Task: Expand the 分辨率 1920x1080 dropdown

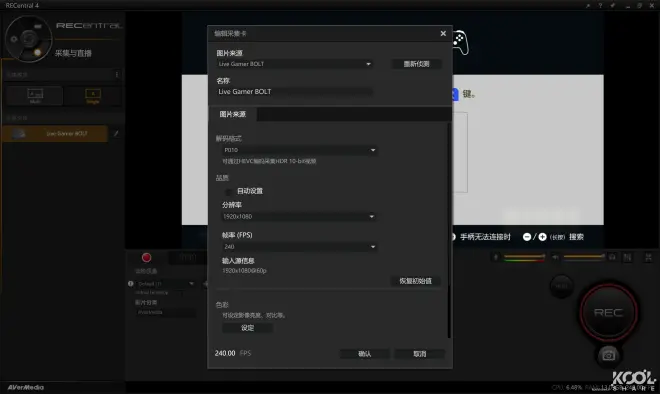Action: click(299, 216)
